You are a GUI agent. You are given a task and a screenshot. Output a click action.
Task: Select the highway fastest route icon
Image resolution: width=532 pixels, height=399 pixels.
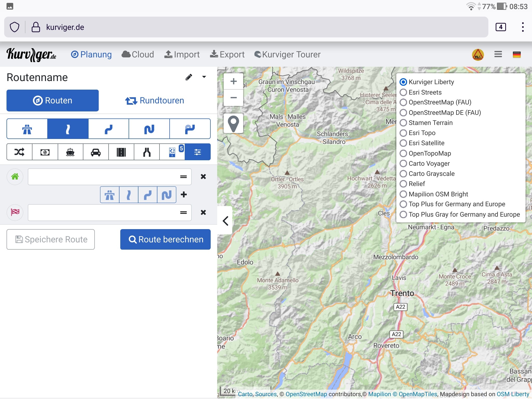tap(27, 129)
